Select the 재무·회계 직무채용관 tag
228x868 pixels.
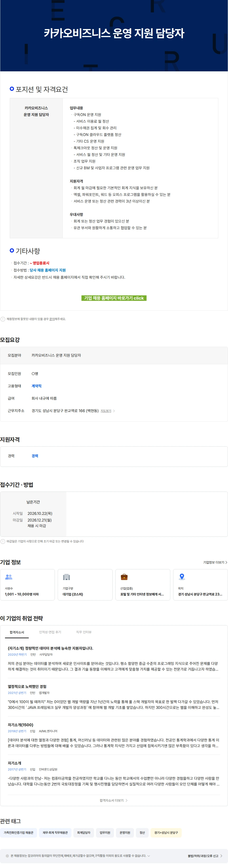(55, 833)
